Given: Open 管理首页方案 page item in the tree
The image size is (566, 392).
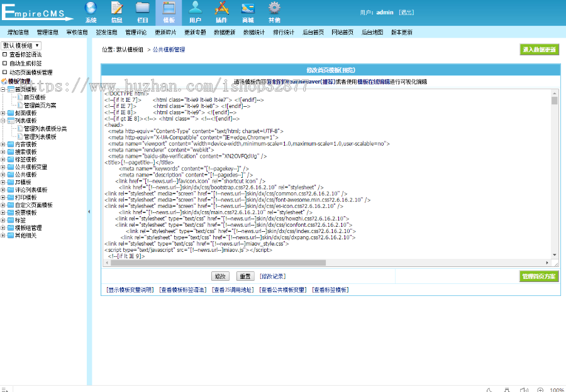Looking at the screenshot, I should pyautogui.click(x=40, y=106).
